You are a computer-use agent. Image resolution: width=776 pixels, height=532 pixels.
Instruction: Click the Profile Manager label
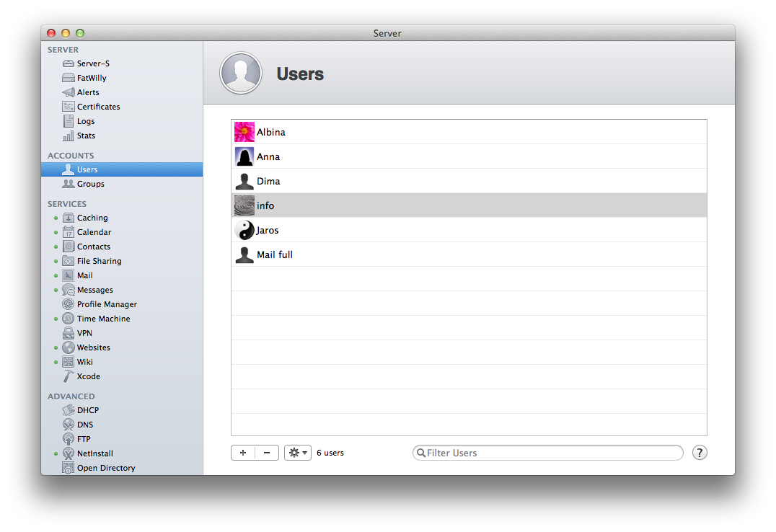[107, 304]
